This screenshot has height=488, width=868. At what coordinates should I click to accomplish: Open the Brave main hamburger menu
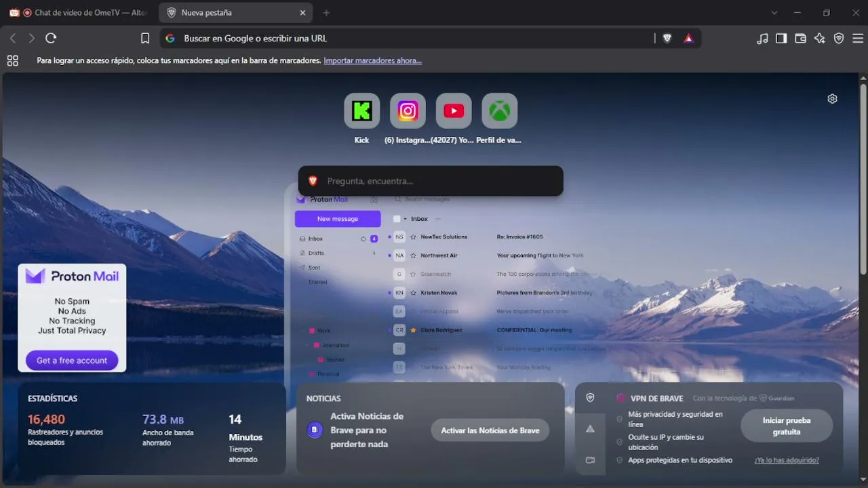tap(858, 39)
